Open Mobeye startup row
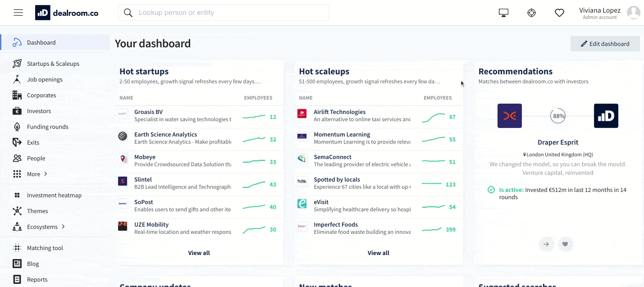 coord(199,162)
